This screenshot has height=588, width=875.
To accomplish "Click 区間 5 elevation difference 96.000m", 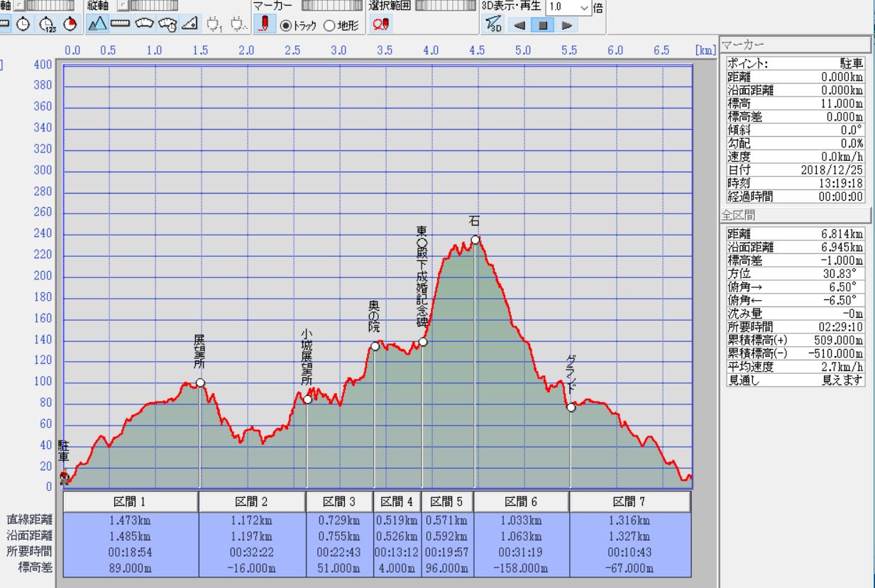I will coord(447,568).
